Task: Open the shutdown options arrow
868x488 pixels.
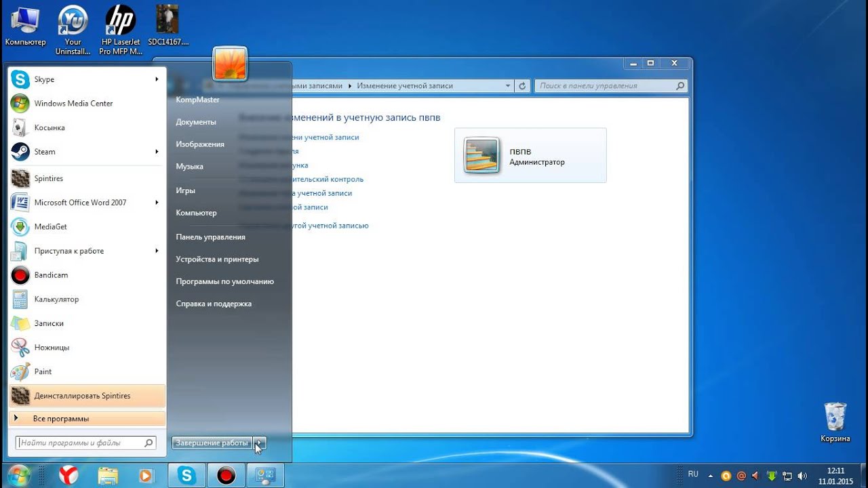Action: tap(260, 443)
